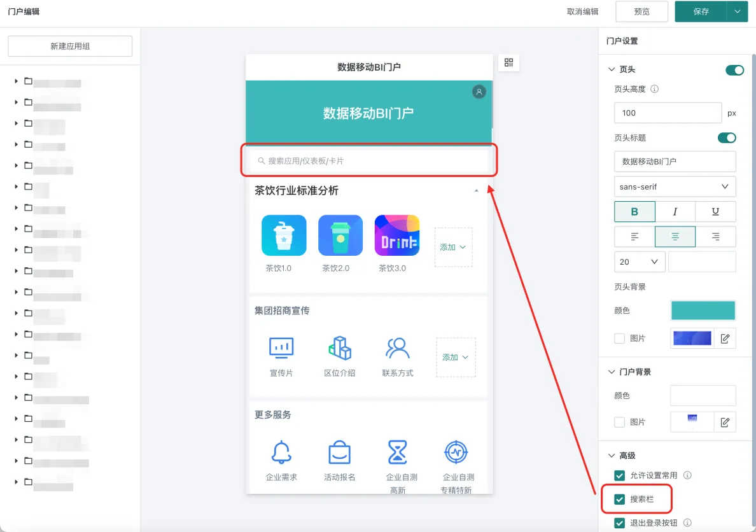756x532 pixels.
Task: Click edit icon for 页头背景 image
Action: tap(725, 339)
